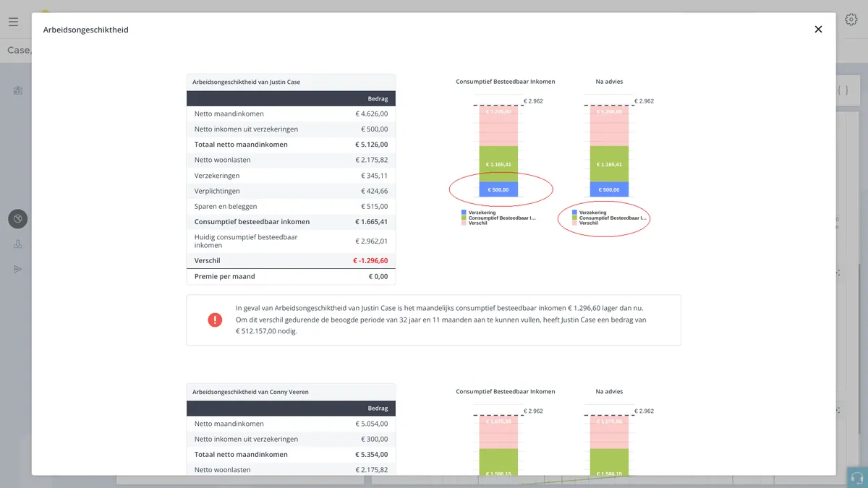Click the red Verschil amount € -1.296,60

[370, 260]
